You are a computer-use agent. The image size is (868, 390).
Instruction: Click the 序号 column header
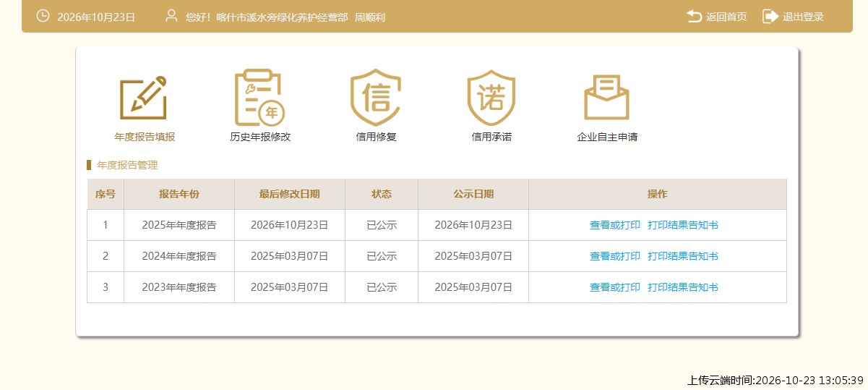[106, 194]
